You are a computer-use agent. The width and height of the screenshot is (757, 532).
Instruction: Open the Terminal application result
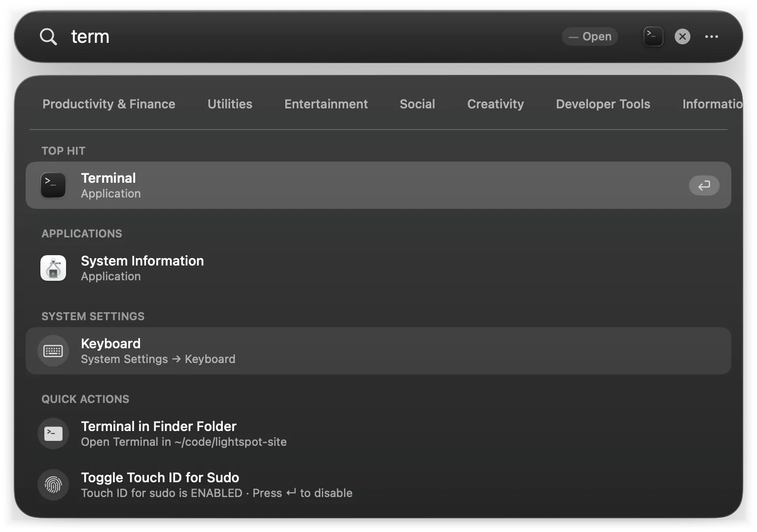pyautogui.click(x=378, y=185)
